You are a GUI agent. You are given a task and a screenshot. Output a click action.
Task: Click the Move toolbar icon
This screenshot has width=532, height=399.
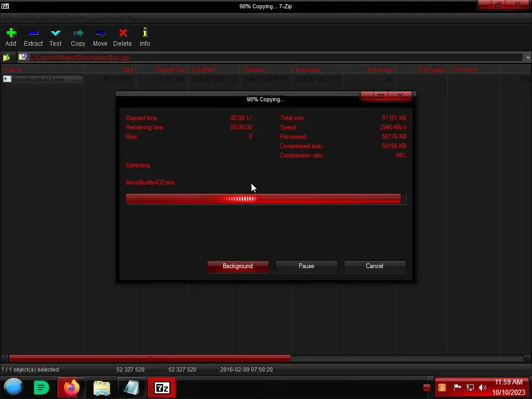100,33
